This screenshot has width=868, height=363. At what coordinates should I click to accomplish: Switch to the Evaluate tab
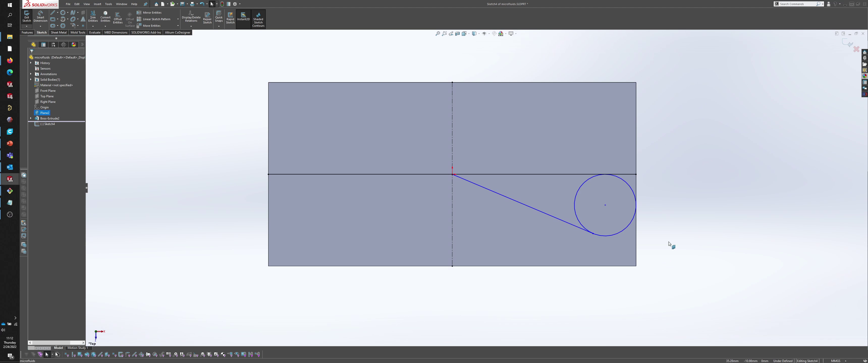pyautogui.click(x=95, y=32)
